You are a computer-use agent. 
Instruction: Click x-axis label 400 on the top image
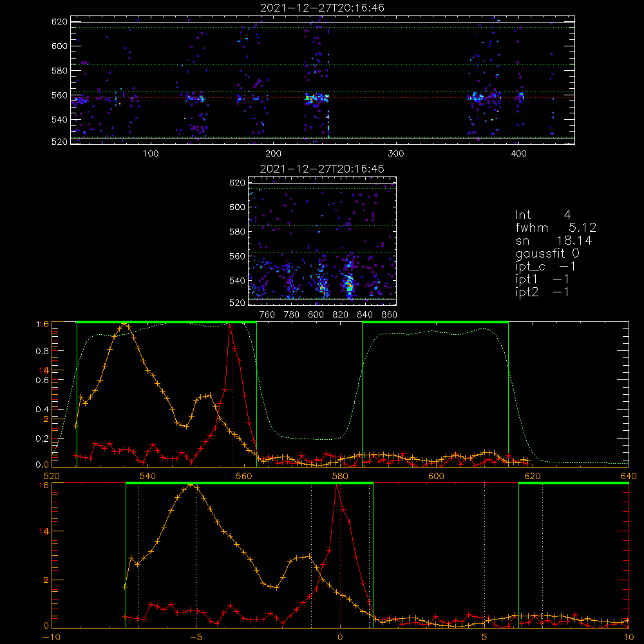tap(518, 154)
